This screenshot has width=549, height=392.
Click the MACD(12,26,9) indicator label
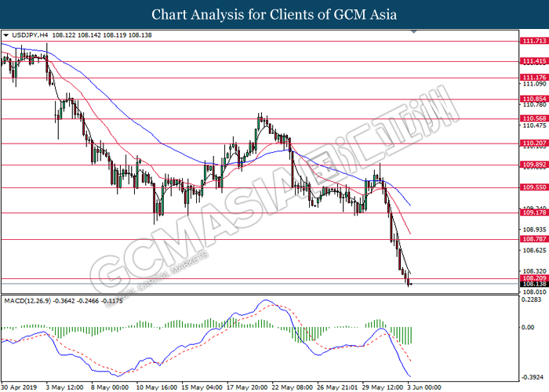pyautogui.click(x=27, y=301)
